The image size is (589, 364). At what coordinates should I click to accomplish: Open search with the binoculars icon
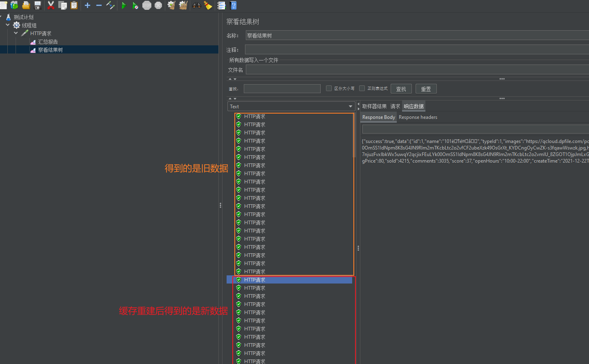pyautogui.click(x=197, y=5)
